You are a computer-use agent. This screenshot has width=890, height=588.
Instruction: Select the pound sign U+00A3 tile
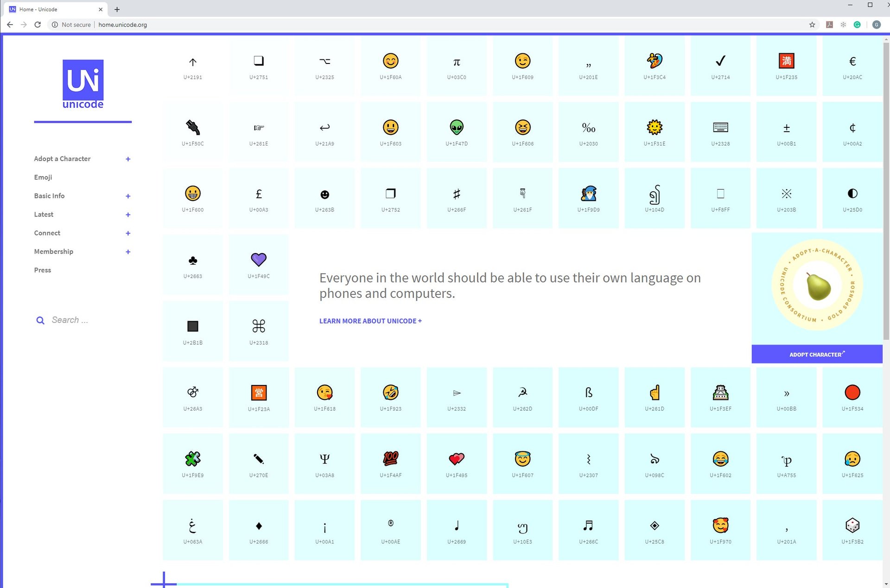[259, 198]
